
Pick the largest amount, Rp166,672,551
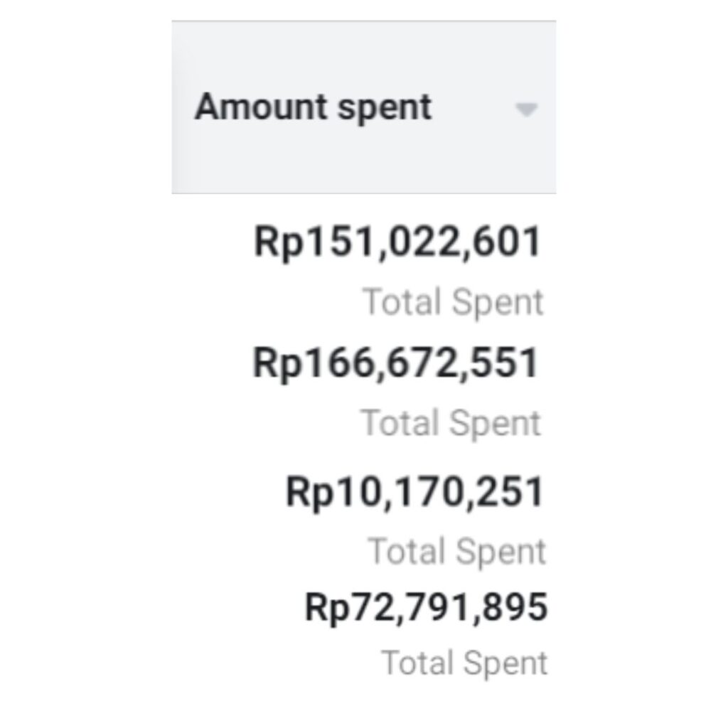pos(395,363)
